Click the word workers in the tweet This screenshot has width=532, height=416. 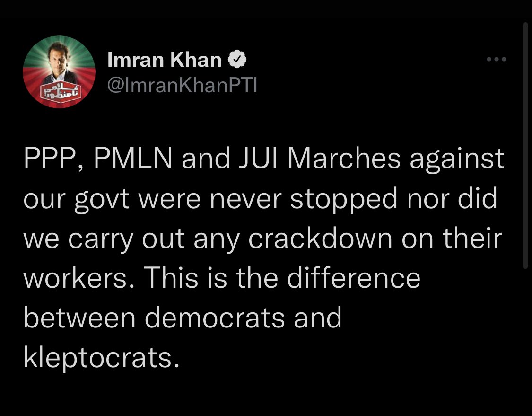click(75, 278)
